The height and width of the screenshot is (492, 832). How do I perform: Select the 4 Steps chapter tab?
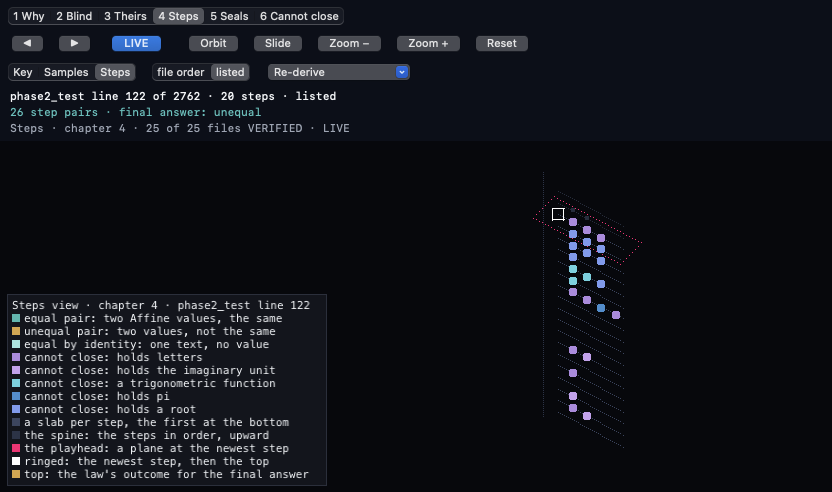[178, 16]
